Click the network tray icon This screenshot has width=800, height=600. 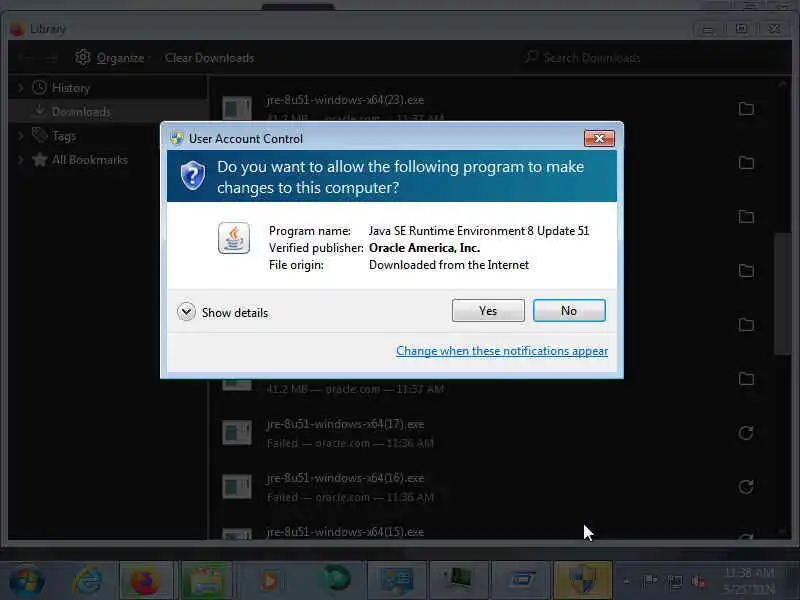pos(674,581)
